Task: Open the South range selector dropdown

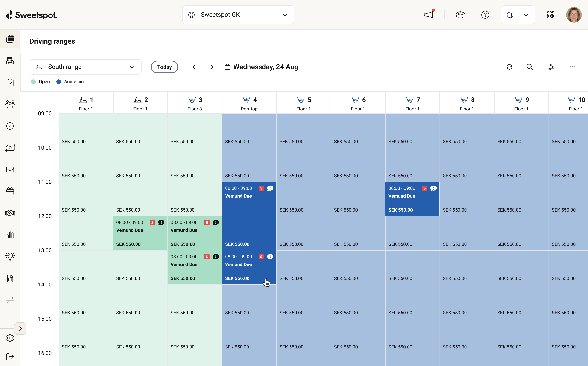Action: (85, 67)
